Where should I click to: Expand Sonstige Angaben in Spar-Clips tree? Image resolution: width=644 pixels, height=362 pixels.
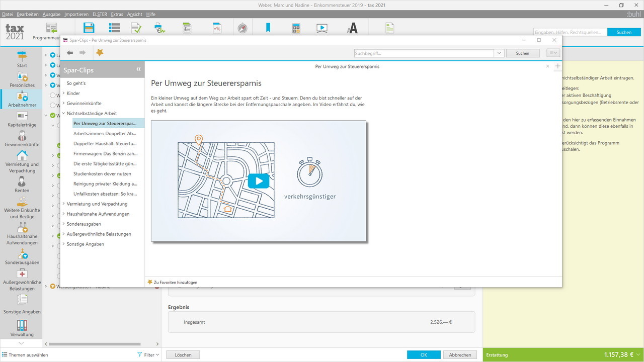(63, 244)
